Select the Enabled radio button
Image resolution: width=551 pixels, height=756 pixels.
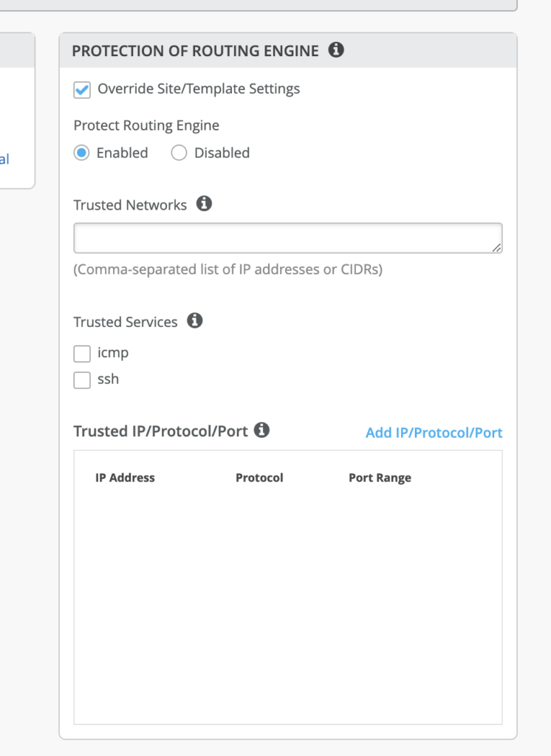[x=82, y=153]
